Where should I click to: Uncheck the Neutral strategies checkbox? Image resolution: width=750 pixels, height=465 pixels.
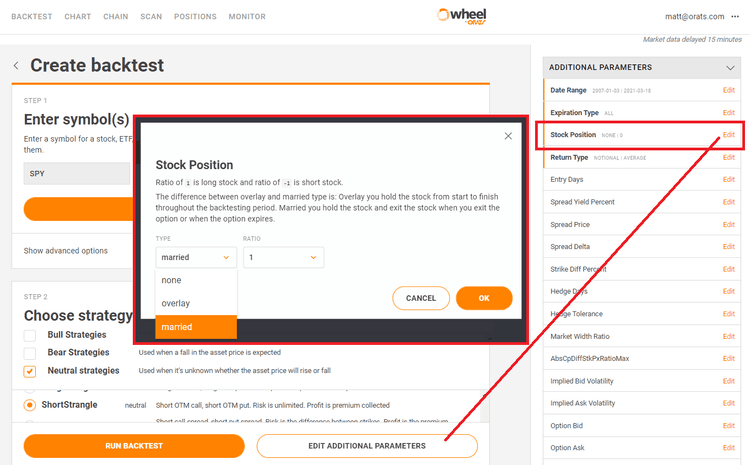tap(30, 371)
